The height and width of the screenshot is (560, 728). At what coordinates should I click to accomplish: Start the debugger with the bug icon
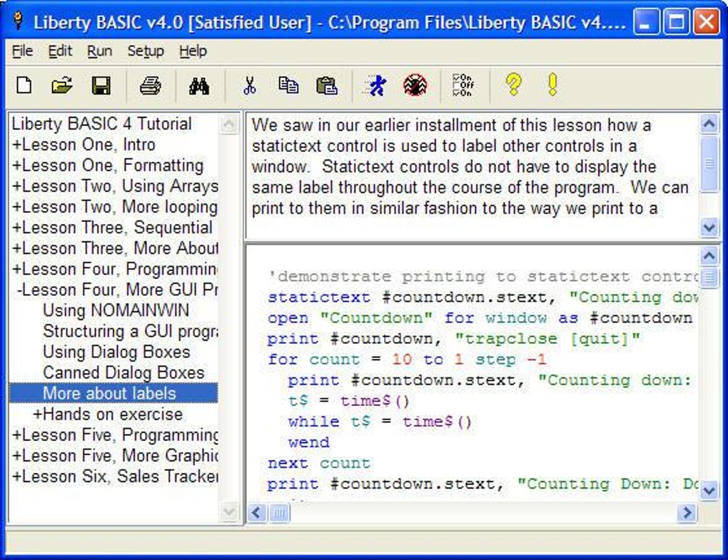[x=415, y=86]
